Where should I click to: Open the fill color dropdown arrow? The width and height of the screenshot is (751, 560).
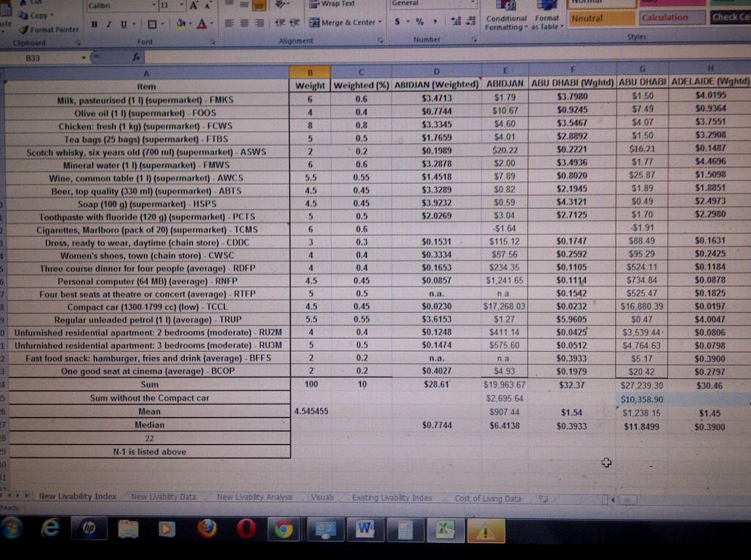pyautogui.click(x=190, y=23)
